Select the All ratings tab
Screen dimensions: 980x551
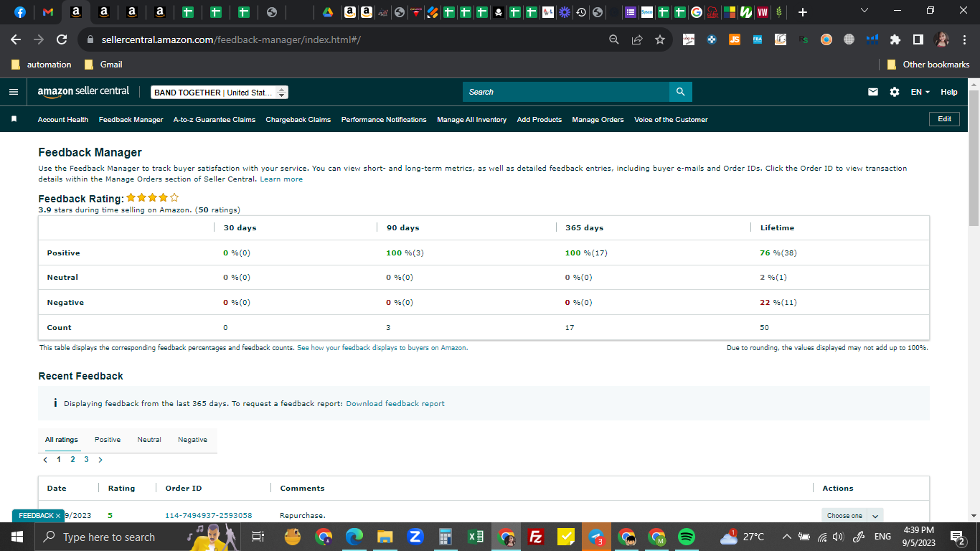point(62,440)
